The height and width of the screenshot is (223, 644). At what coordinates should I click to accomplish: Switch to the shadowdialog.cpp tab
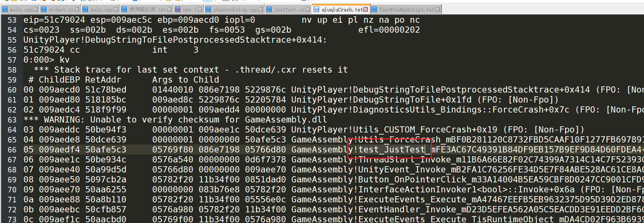[x=235, y=10]
